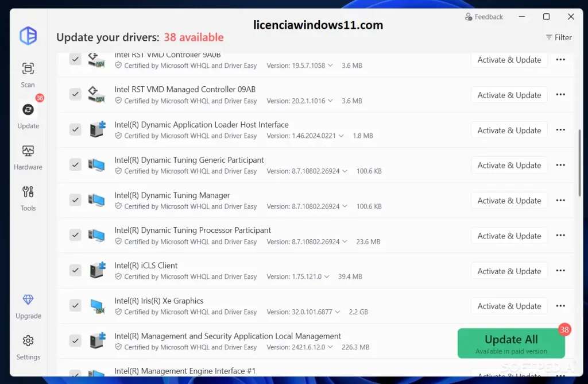Screen dimensions: 588x384
Task: Expand version dropdown 20.2.1.1016
Action: 330,101
